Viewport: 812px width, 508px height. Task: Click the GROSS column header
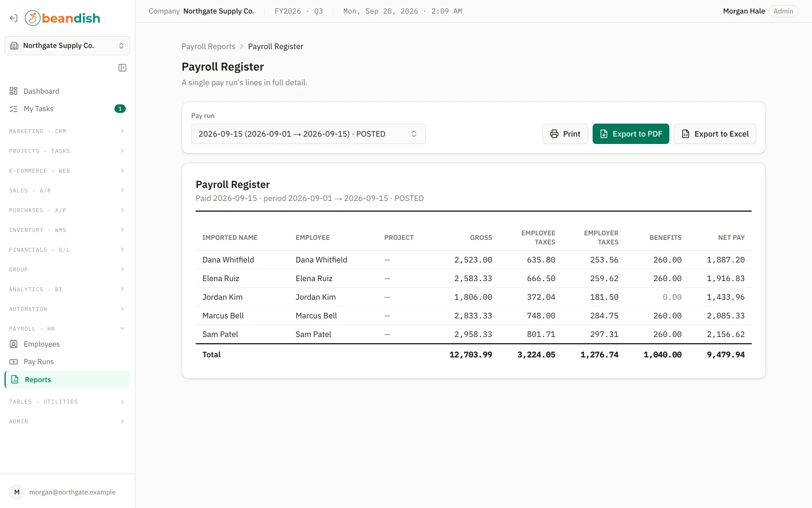point(481,238)
